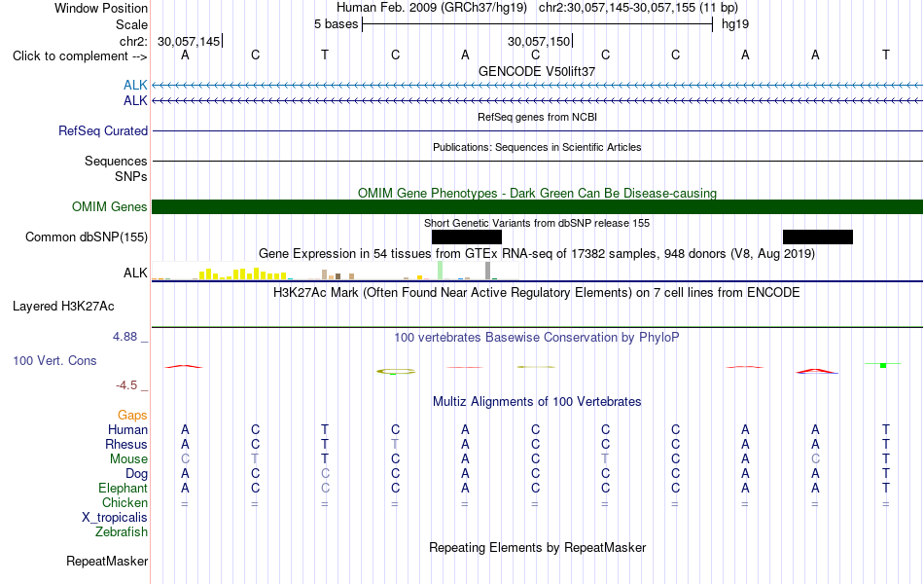This screenshot has width=924, height=584.
Task: Click the H3K27Ac Mark track title
Action: pos(537,293)
